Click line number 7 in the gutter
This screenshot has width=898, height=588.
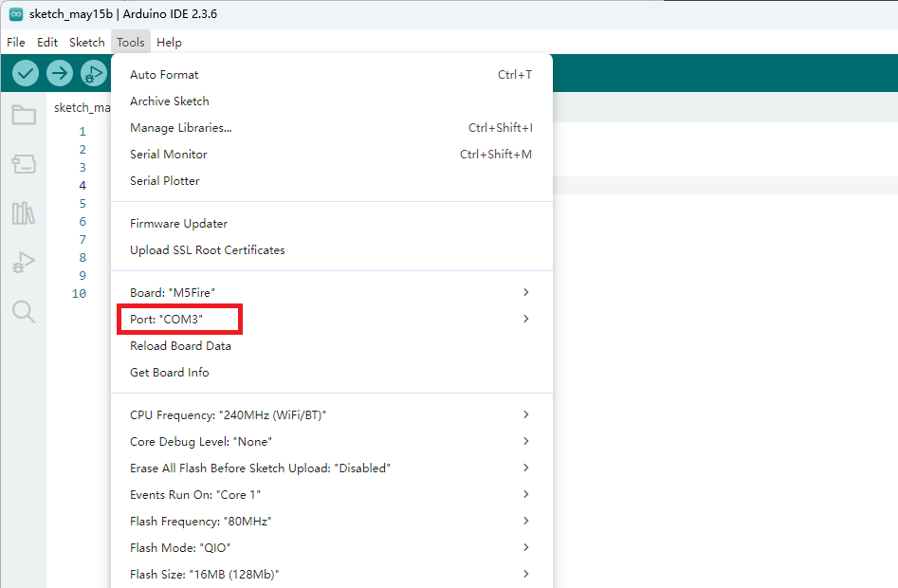point(82,239)
